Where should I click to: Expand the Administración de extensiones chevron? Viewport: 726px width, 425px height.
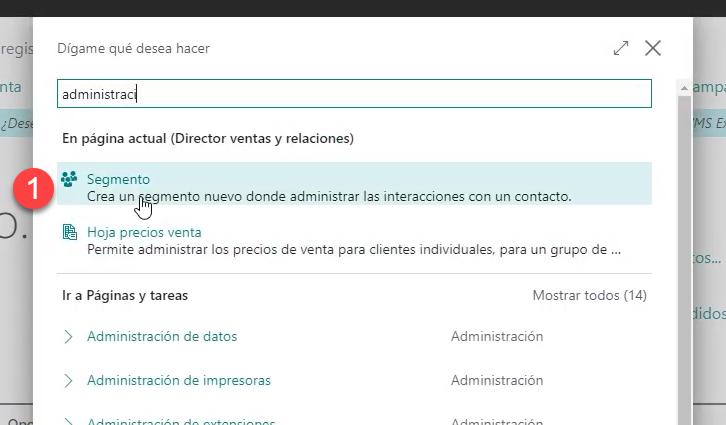[x=69, y=420]
